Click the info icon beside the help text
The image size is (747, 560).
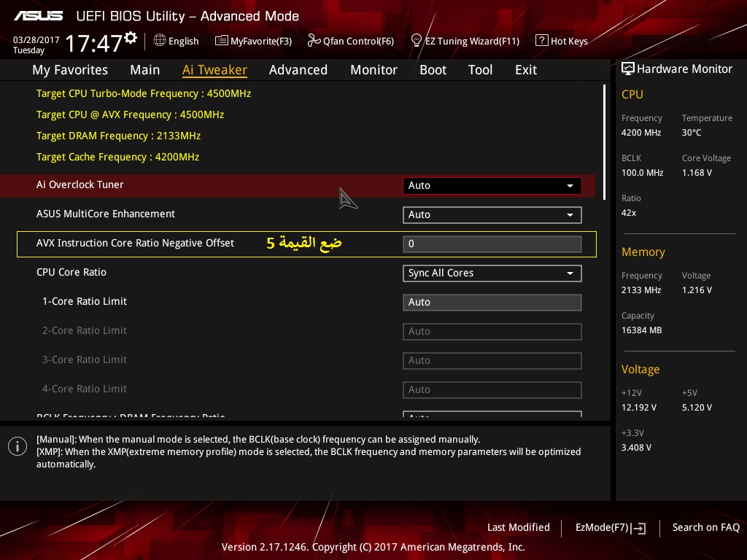(18, 446)
